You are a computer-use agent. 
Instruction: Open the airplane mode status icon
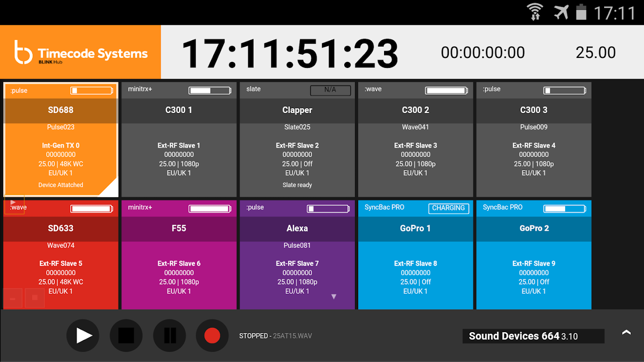point(561,12)
